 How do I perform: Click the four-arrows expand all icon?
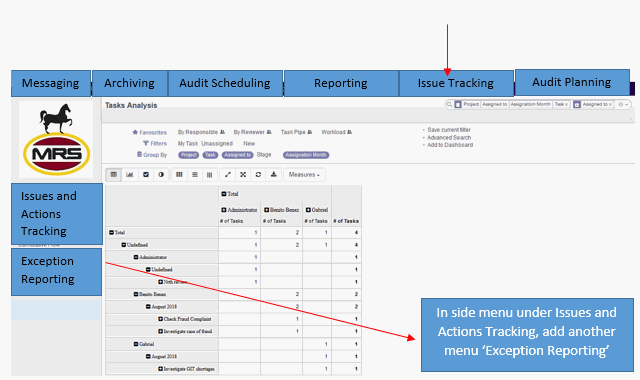click(x=243, y=175)
